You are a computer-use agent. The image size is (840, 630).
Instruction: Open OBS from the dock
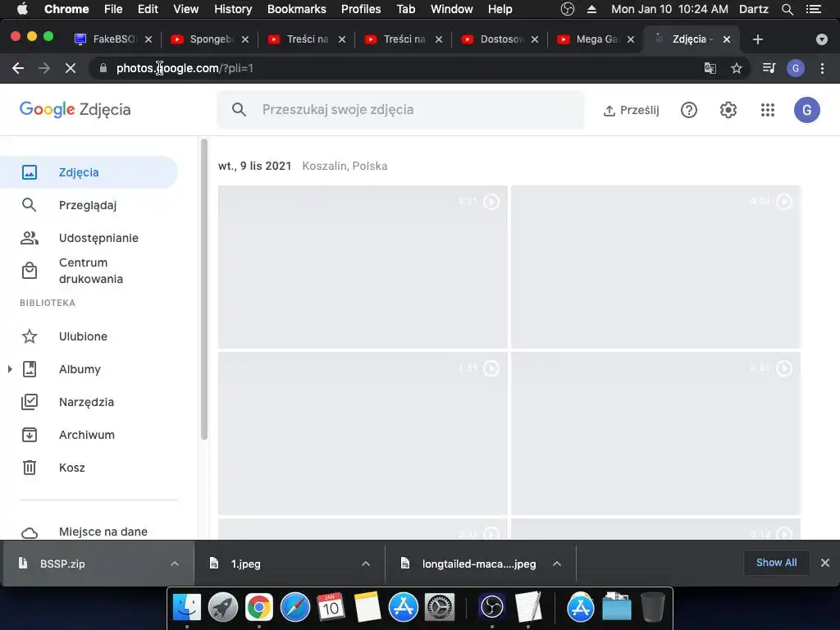pyautogui.click(x=492, y=608)
